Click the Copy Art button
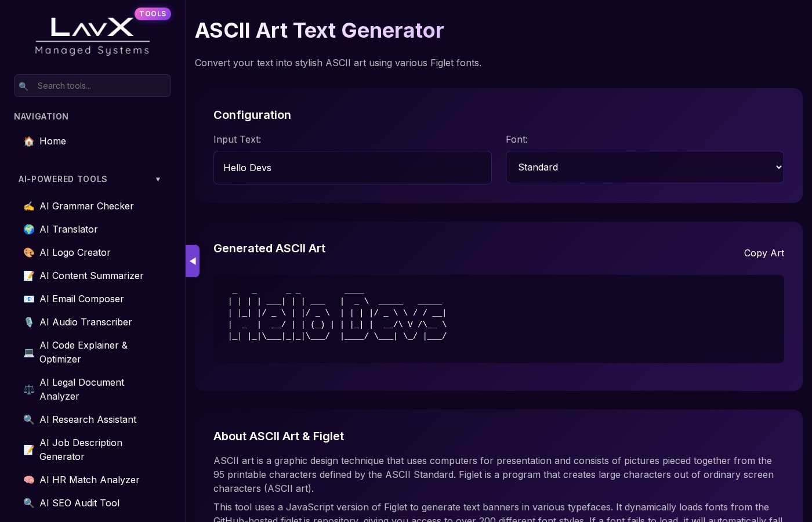The image size is (812, 522). 764,253
